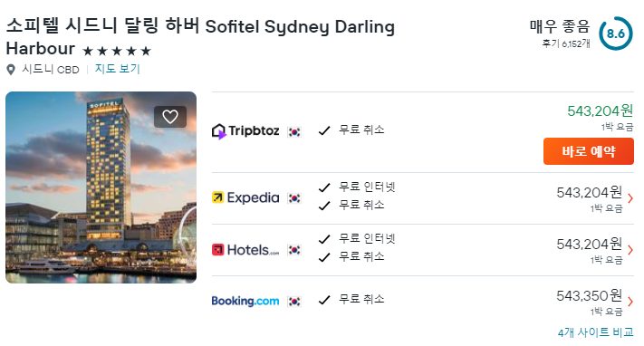The height and width of the screenshot is (346, 644).
Task: Open Expedia deal via red chevron
Action: [x=630, y=198]
